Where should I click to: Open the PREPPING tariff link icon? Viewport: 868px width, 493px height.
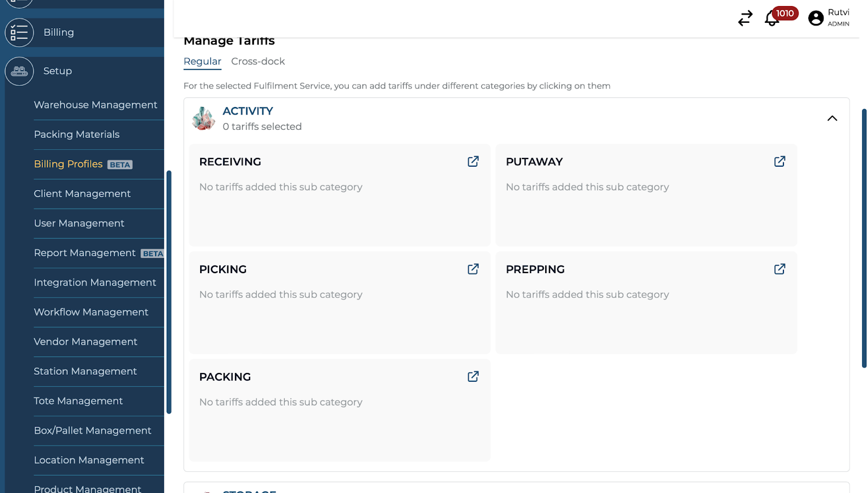780,269
